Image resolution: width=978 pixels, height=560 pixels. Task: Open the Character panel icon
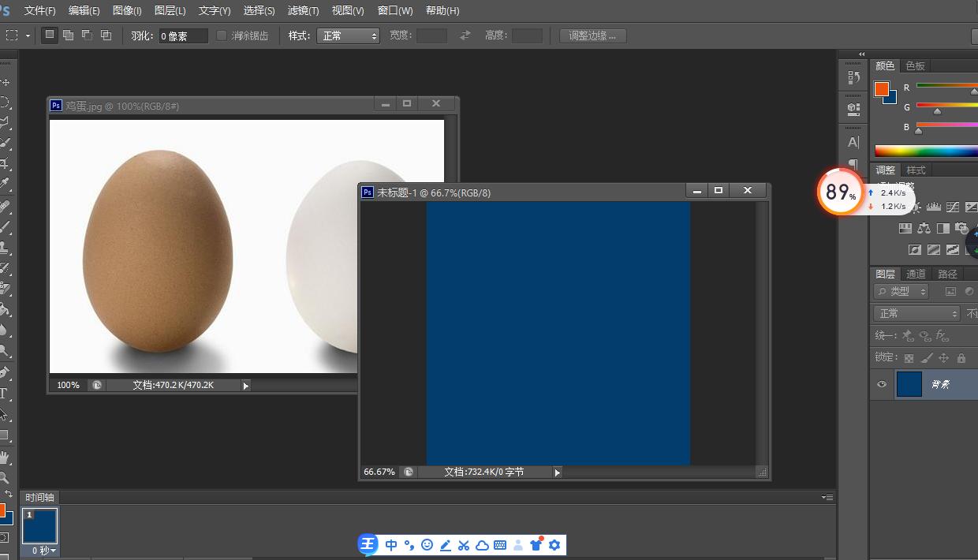pyautogui.click(x=853, y=143)
